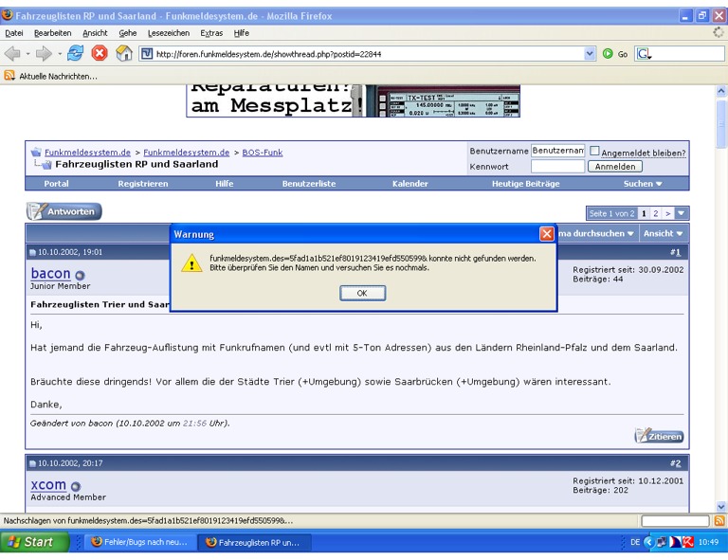The height and width of the screenshot is (560, 728).
Task: Open the address bar URL history dropdown
Action: (591, 54)
